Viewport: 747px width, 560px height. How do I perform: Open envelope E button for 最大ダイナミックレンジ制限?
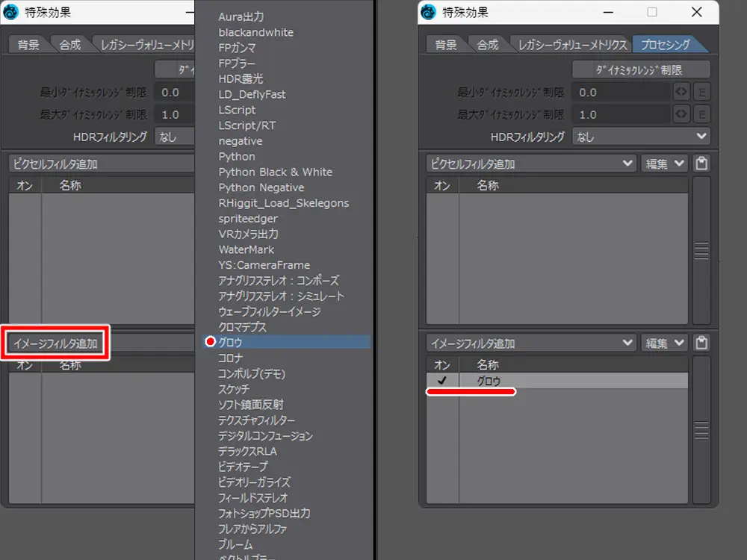(701, 114)
